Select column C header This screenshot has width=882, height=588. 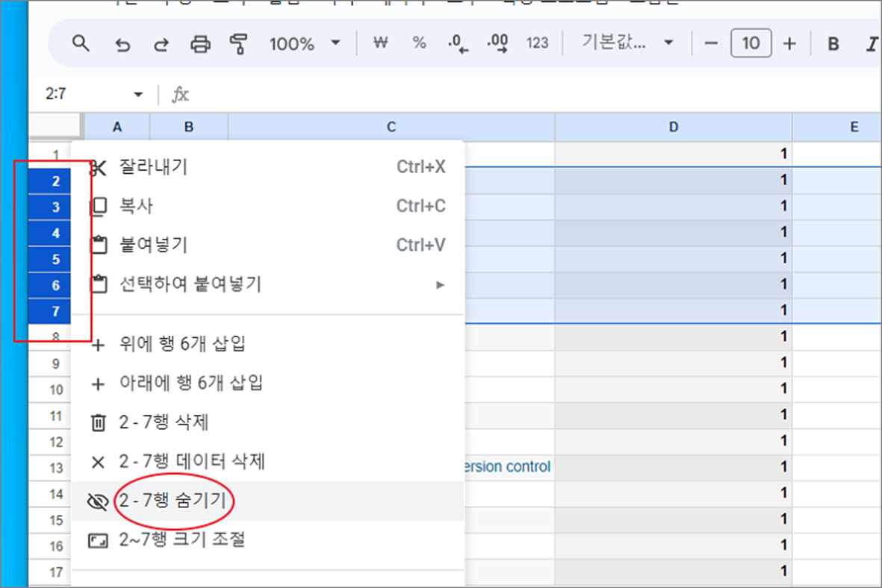point(391,127)
